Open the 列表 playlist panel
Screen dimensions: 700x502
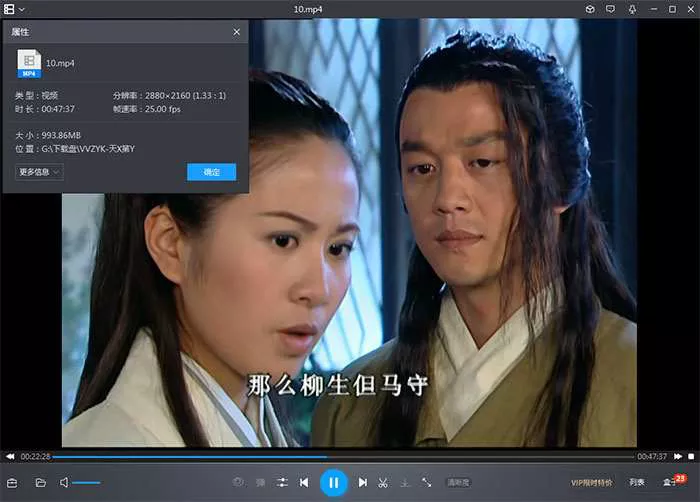(637, 483)
